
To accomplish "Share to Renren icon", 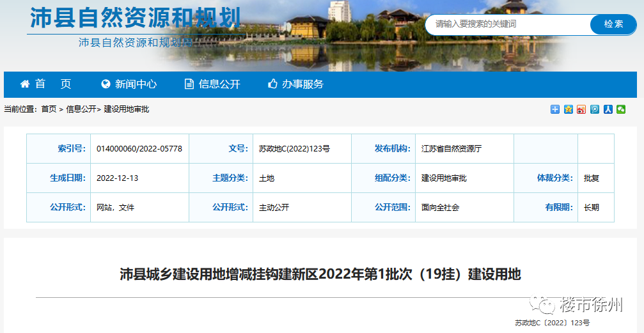I will [608, 109].
